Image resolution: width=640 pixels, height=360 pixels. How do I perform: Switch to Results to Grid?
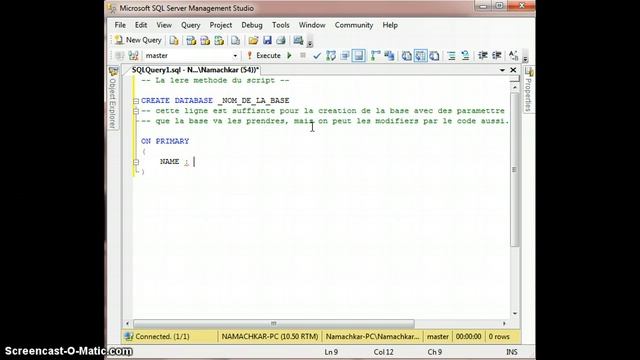[x=420, y=56]
